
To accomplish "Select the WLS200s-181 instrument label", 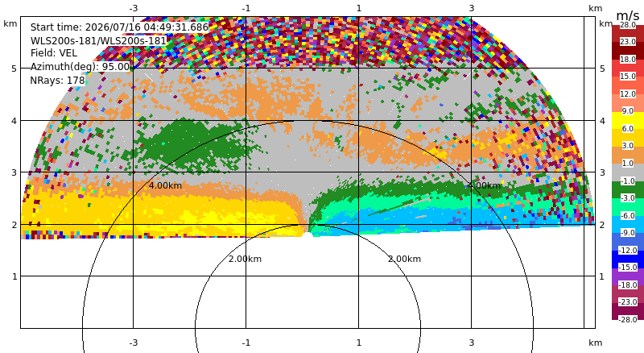I will (x=98, y=41).
